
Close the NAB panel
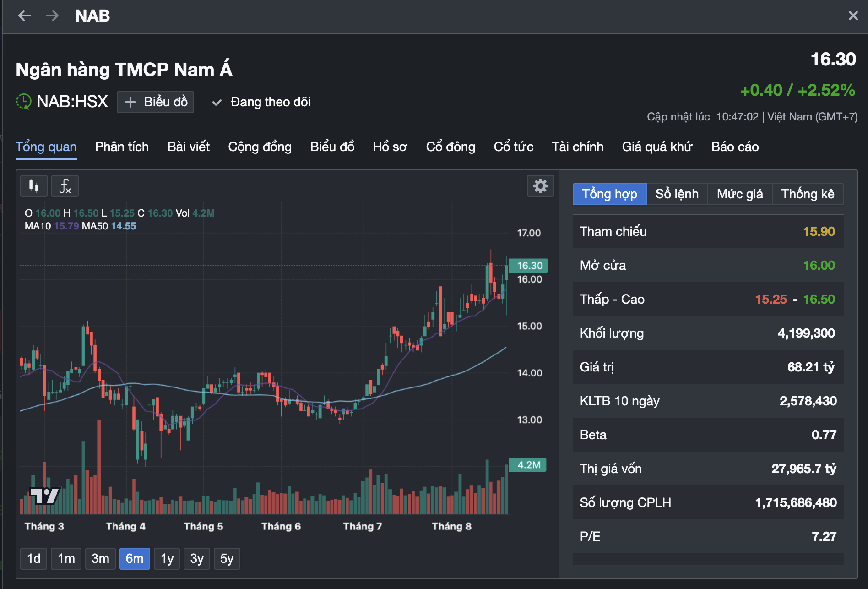click(853, 16)
